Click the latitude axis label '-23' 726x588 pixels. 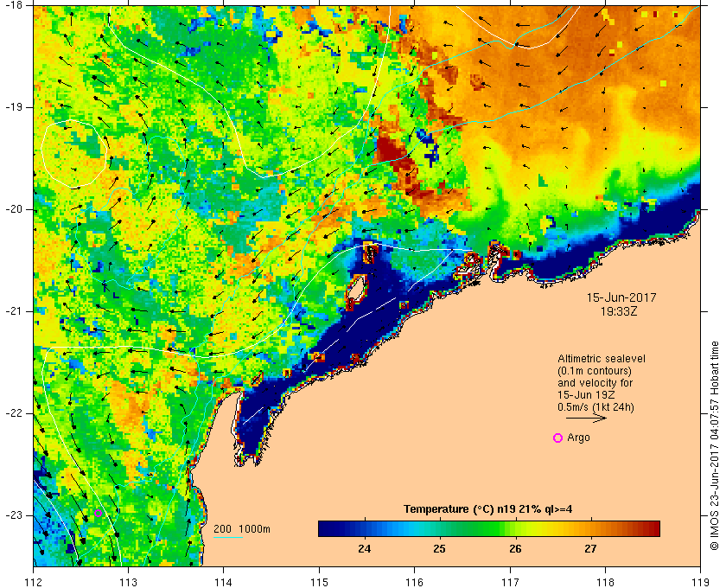(14, 515)
